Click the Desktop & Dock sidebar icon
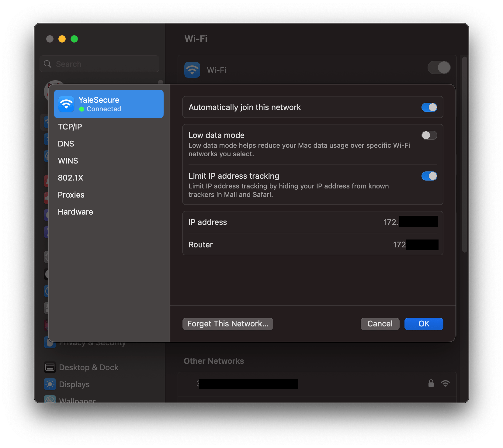This screenshot has height=448, width=503. [x=50, y=367]
